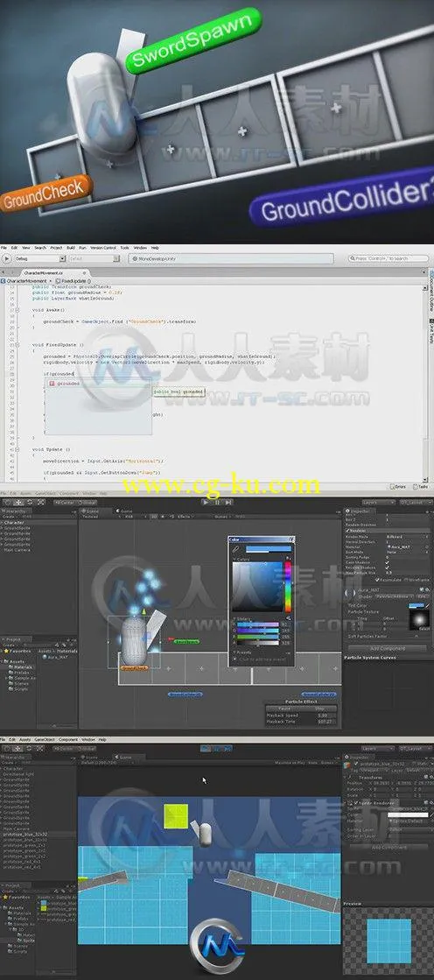Viewport: 434px width, 980px height.
Task: Toggle the Cast Shadows checkbox
Action: [x=387, y=561]
